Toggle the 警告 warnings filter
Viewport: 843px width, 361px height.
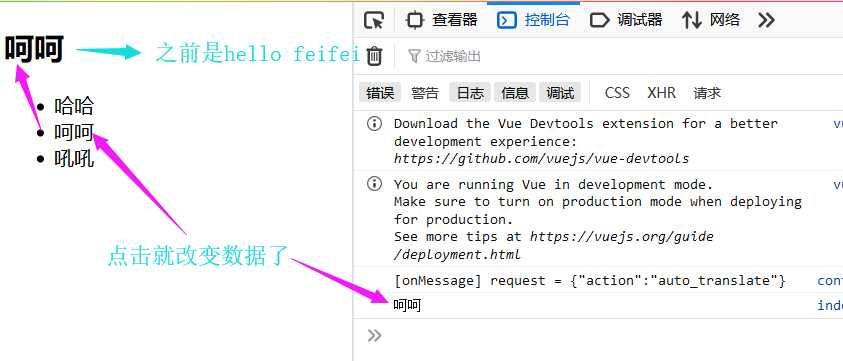pos(425,93)
